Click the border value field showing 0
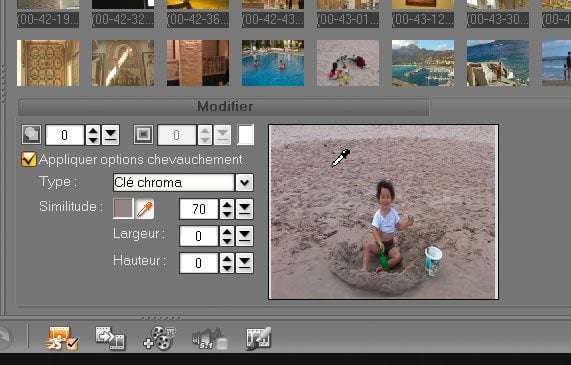The width and height of the screenshot is (571, 365). click(177, 135)
